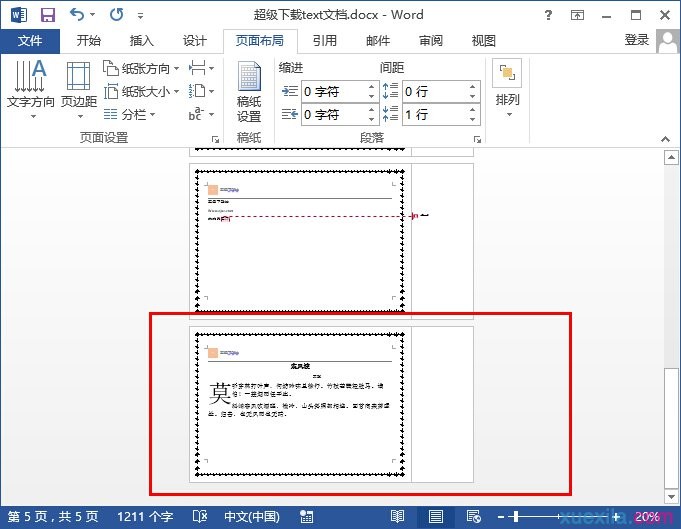The image size is (681, 529).
Task: Click the scroll up arrow
Action: click(671, 157)
